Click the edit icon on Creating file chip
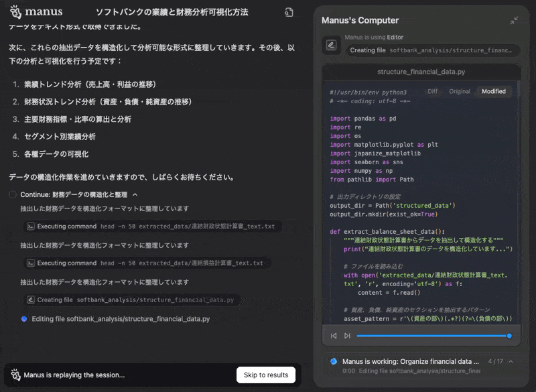This screenshot has width=536, height=392. pos(31,300)
